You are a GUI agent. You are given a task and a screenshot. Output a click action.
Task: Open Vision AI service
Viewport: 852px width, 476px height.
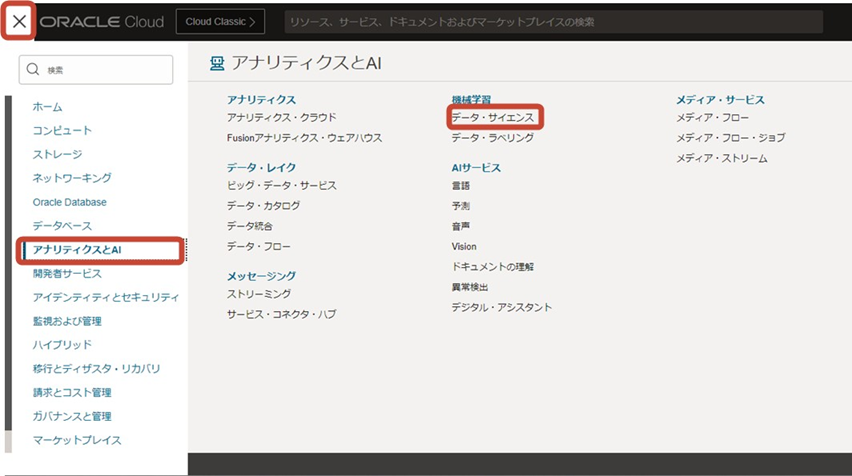pos(464,247)
